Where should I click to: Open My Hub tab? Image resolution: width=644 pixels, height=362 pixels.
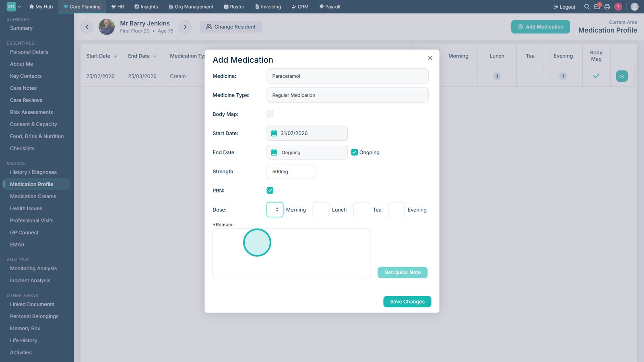[x=41, y=7]
